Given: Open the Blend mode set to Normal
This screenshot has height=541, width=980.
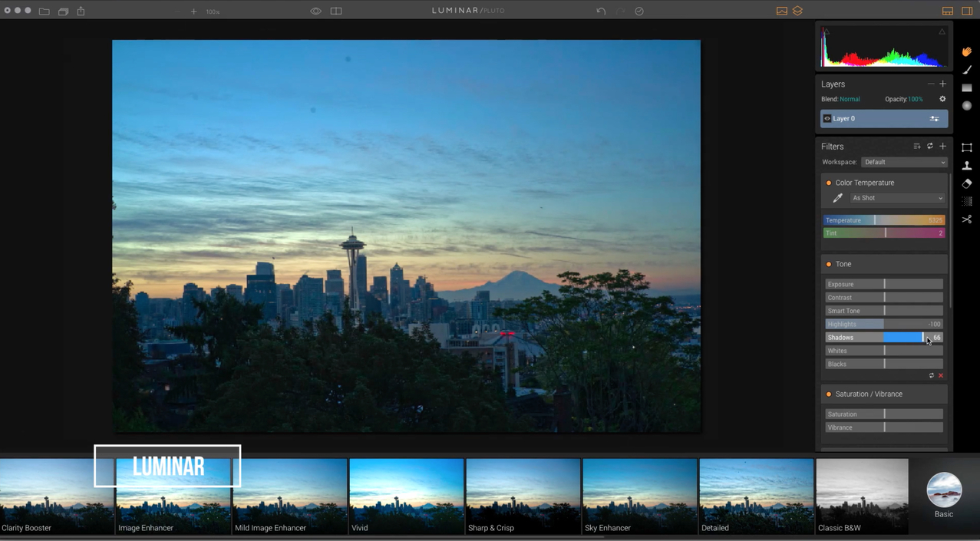Looking at the screenshot, I should click(850, 98).
